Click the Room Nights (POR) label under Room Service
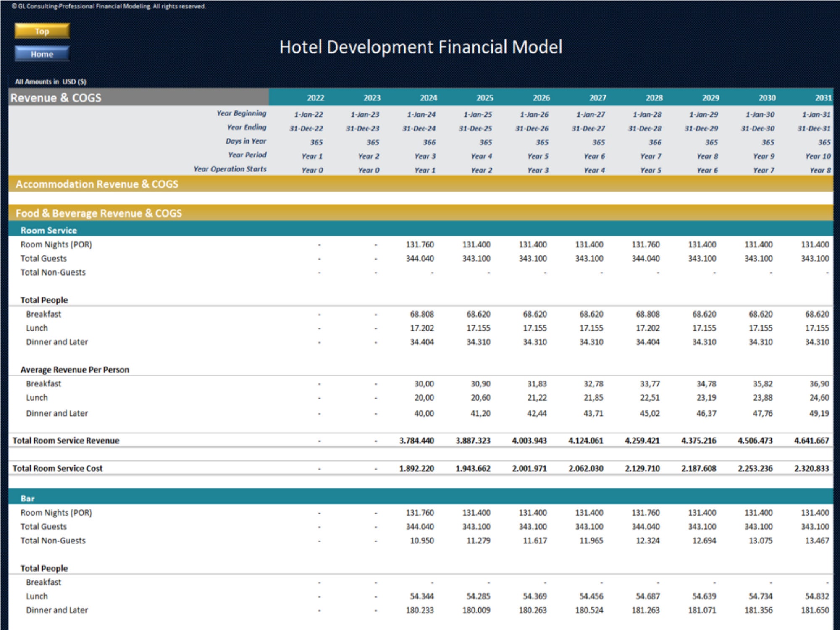 pos(56,244)
